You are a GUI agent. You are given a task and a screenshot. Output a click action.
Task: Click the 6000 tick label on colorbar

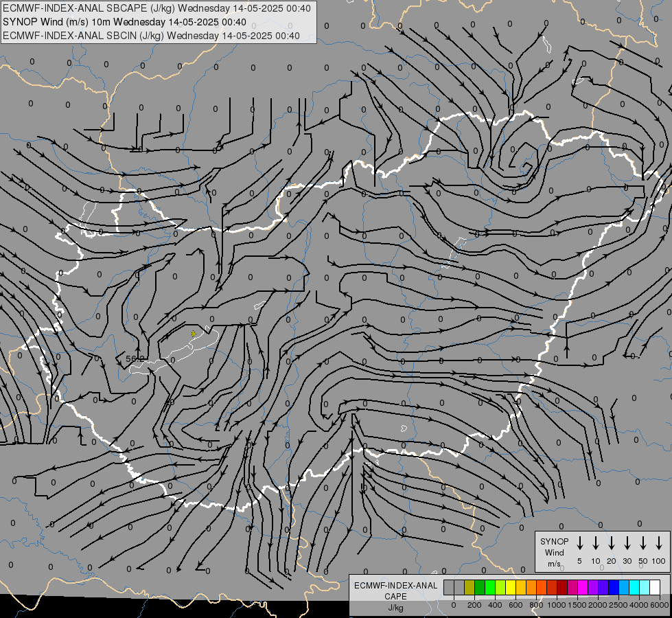pyautogui.click(x=660, y=605)
